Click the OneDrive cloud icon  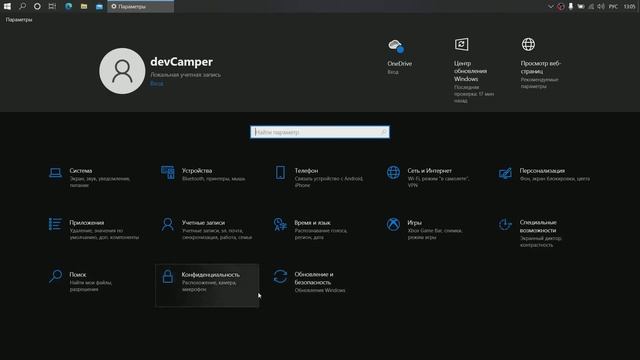(396, 46)
